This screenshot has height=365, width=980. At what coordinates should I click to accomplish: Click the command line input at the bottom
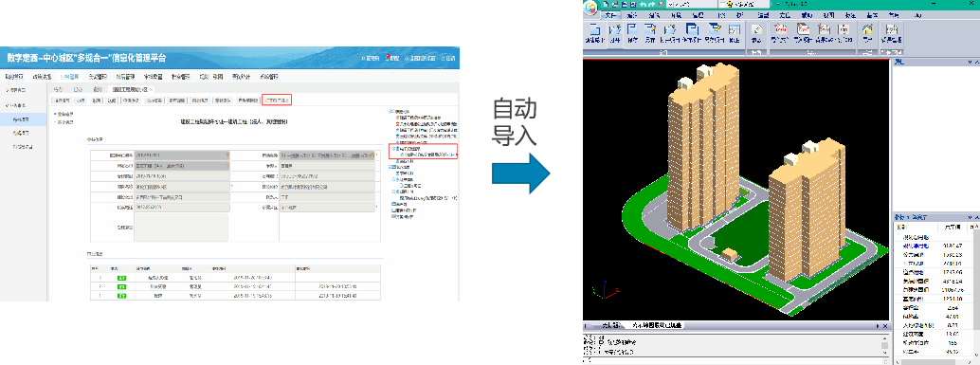coord(732,361)
